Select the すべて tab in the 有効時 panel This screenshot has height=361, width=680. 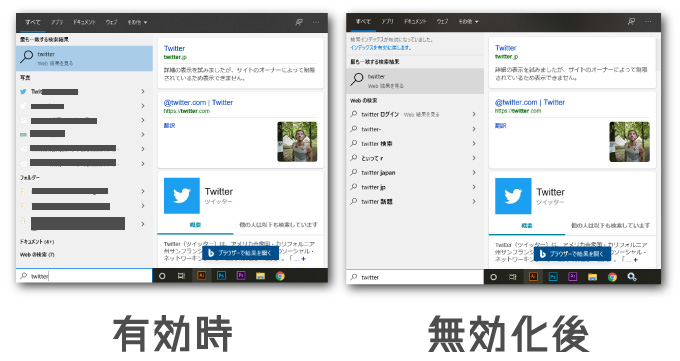(x=33, y=22)
